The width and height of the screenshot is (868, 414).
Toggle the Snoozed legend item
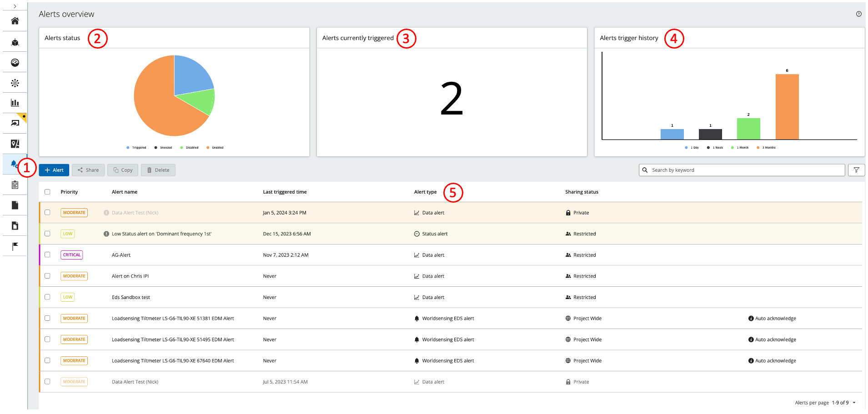coord(163,148)
